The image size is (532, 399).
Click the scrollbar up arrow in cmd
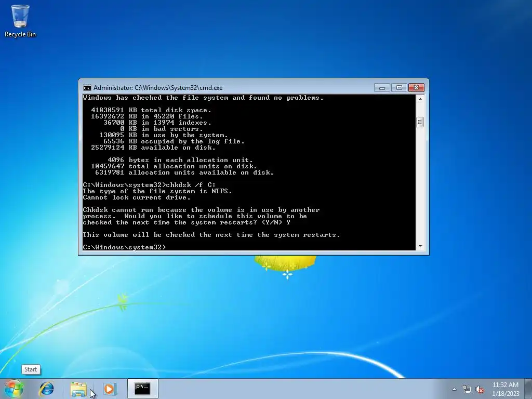[x=420, y=99]
